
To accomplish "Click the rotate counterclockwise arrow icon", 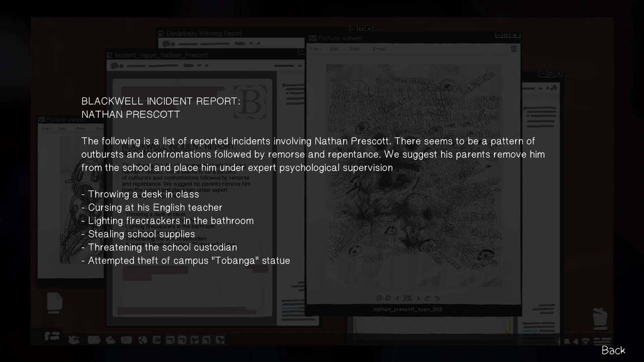I will coord(437,298).
